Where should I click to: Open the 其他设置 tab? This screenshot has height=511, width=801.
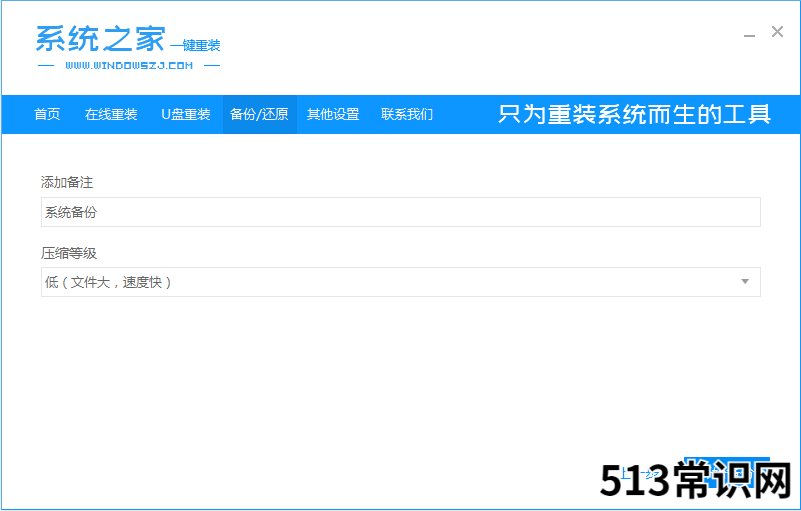click(x=333, y=114)
